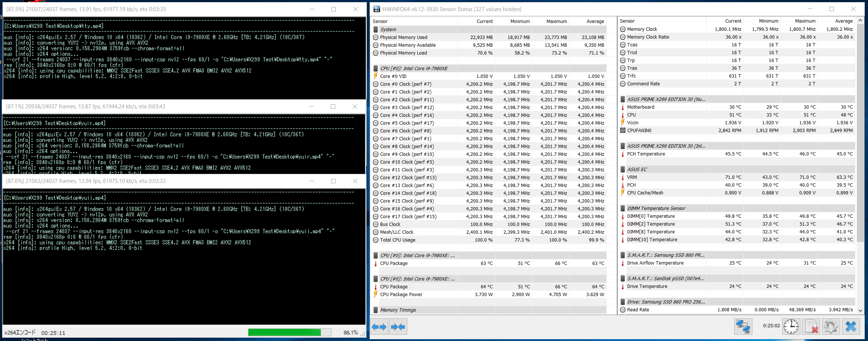Select the Core #17 Clock (perf #15) row
This screenshot has height=341, width=868.
(489, 216)
